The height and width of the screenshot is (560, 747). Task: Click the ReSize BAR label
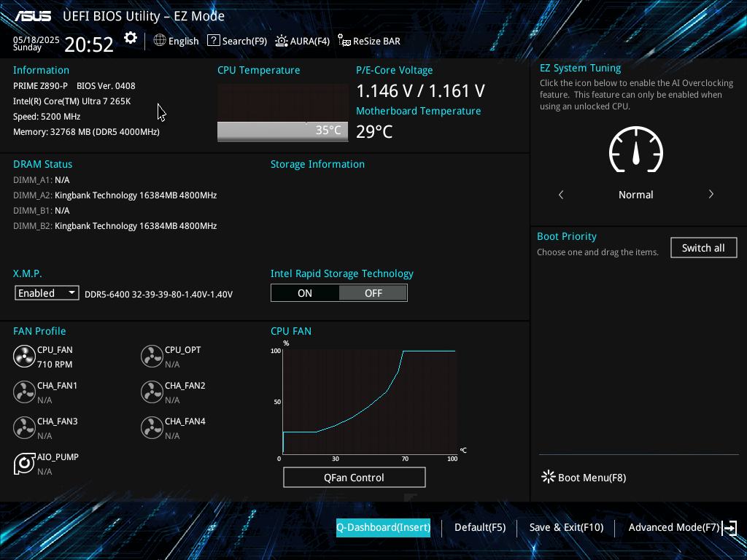click(376, 41)
